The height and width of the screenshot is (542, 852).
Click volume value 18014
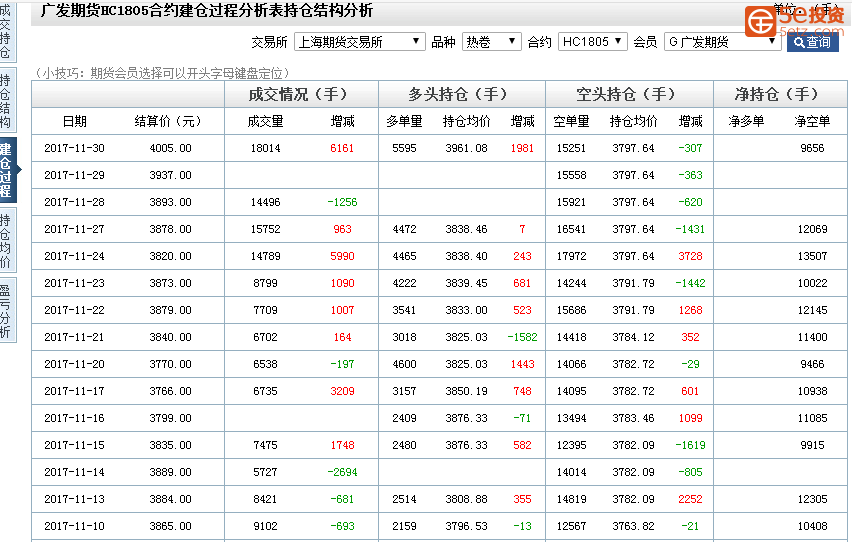click(265, 148)
